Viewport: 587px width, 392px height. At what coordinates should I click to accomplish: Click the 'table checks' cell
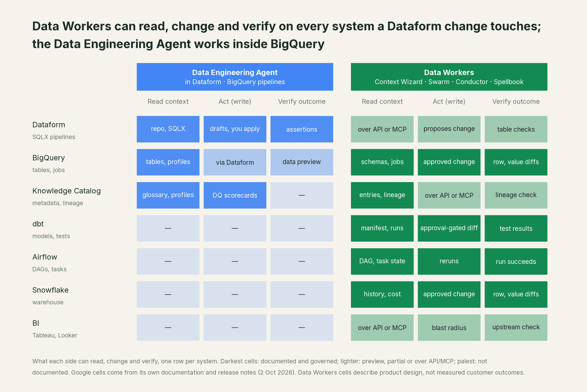tap(516, 129)
